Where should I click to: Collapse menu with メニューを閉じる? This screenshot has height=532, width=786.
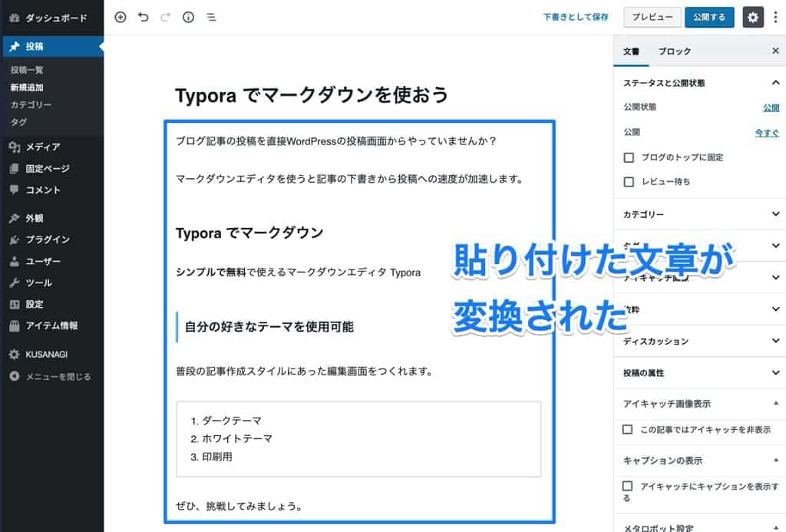(x=51, y=377)
